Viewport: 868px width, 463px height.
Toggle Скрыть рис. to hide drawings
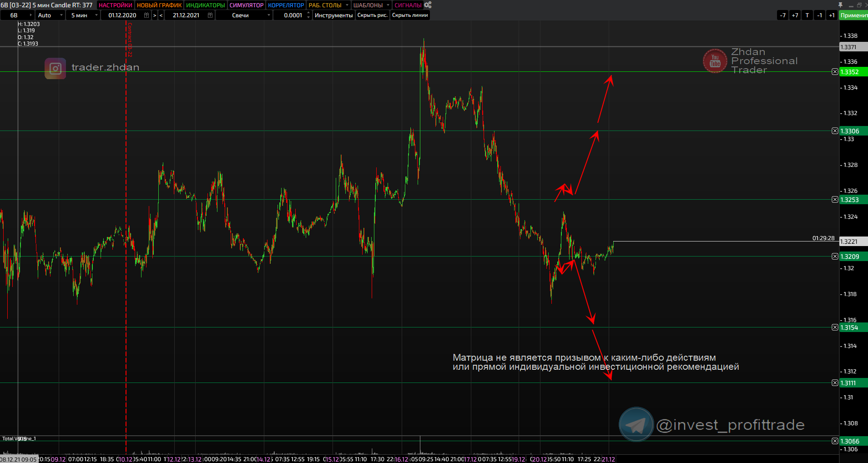click(373, 15)
